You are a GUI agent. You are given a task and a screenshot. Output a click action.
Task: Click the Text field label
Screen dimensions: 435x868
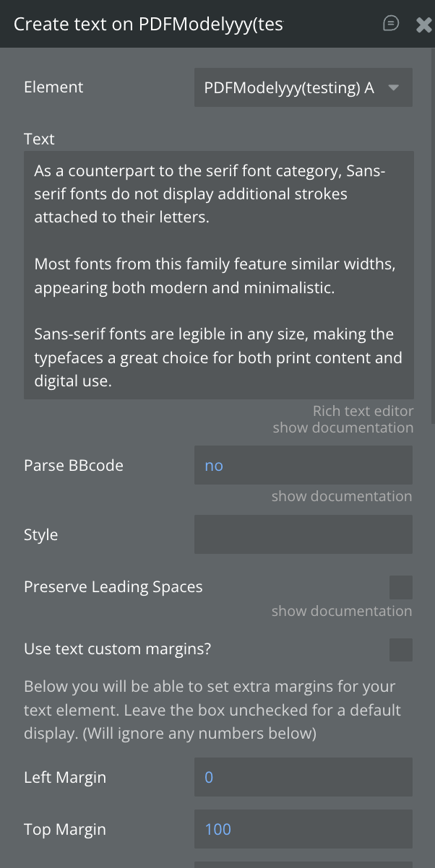coord(39,139)
